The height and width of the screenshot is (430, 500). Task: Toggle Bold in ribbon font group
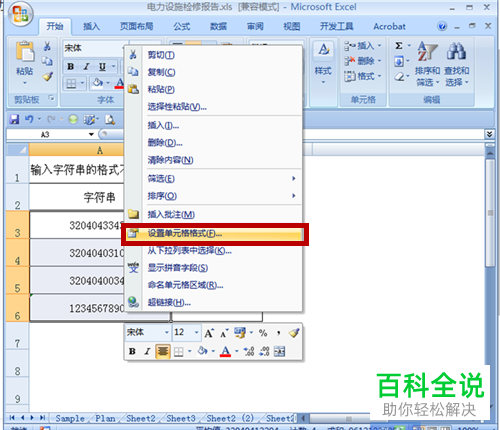tap(70, 67)
